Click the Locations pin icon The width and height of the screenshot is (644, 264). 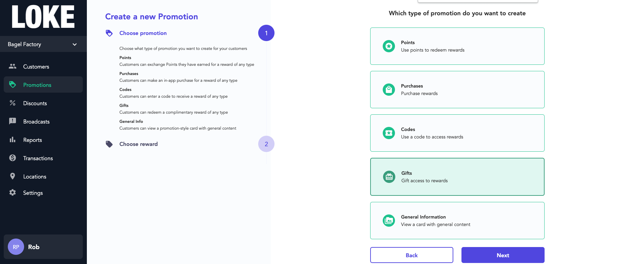(13, 176)
